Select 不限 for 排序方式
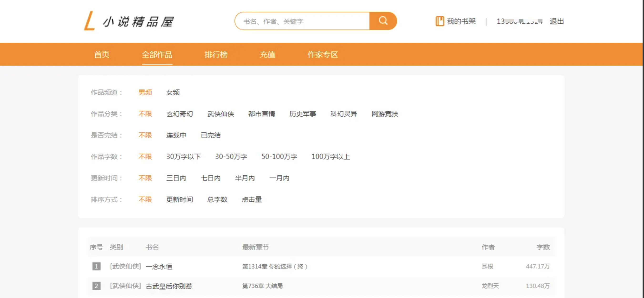 click(145, 200)
